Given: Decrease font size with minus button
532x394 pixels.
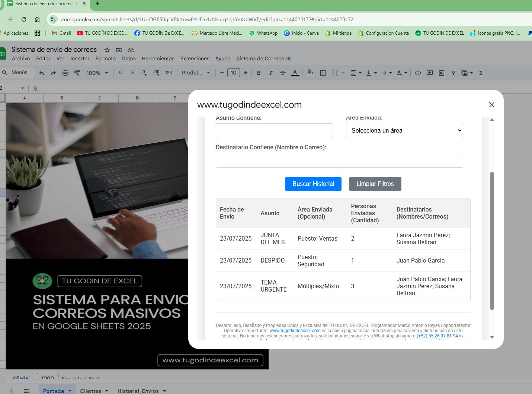Looking at the screenshot, I should click(222, 73).
